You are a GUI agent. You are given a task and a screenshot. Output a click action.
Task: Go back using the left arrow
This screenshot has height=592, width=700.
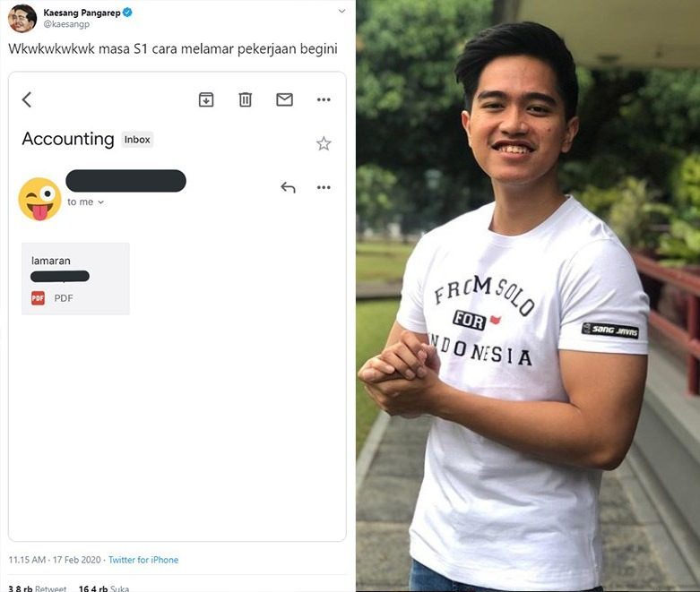click(x=27, y=99)
